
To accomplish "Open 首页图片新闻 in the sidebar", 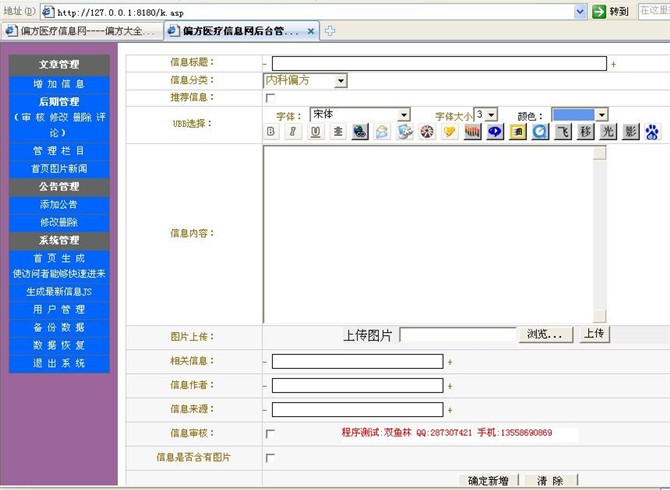I will 59,169.
